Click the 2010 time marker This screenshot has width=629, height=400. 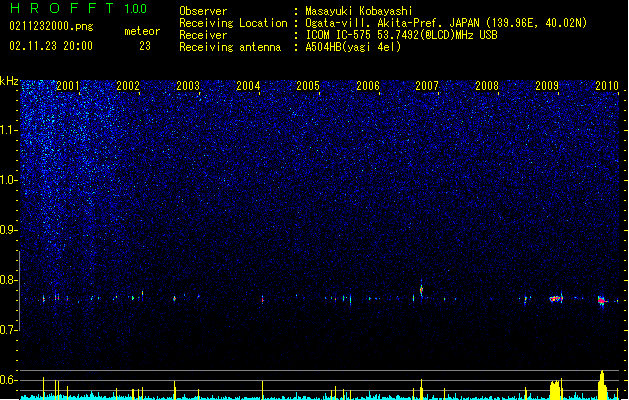pyautogui.click(x=607, y=85)
